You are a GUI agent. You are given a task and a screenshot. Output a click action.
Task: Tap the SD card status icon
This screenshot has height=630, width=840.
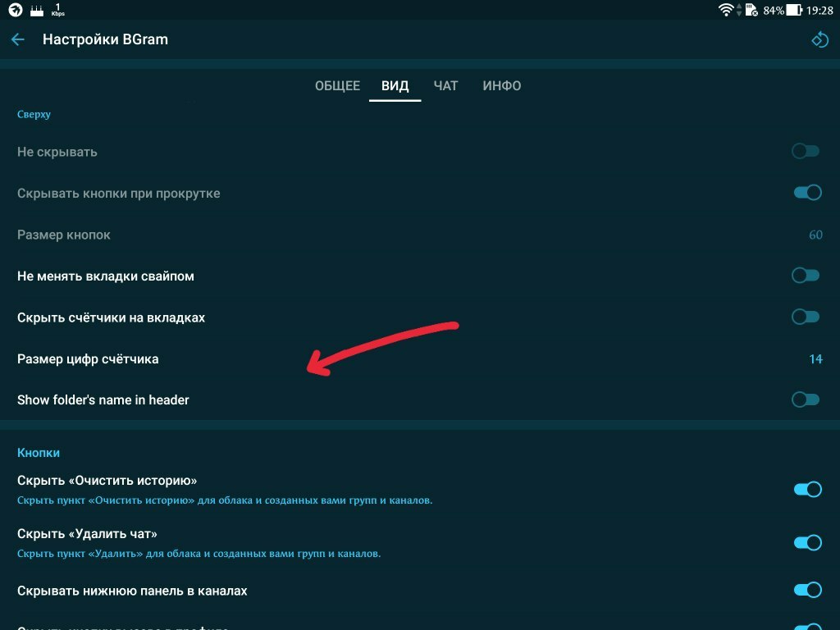click(751, 10)
